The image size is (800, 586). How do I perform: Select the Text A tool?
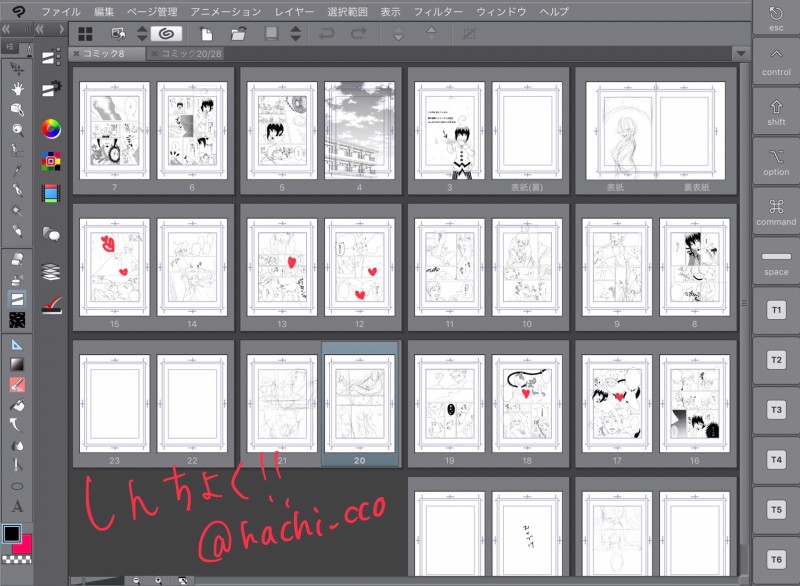17,506
